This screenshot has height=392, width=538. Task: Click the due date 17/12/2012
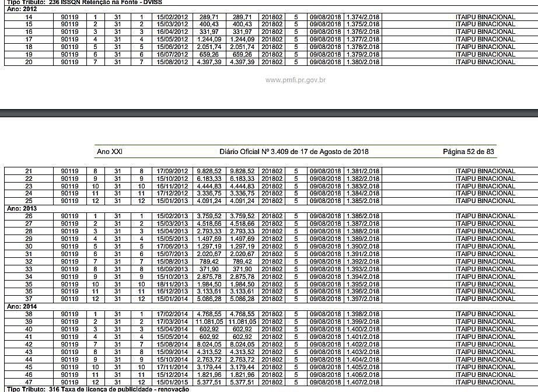pyautogui.click(x=172, y=194)
